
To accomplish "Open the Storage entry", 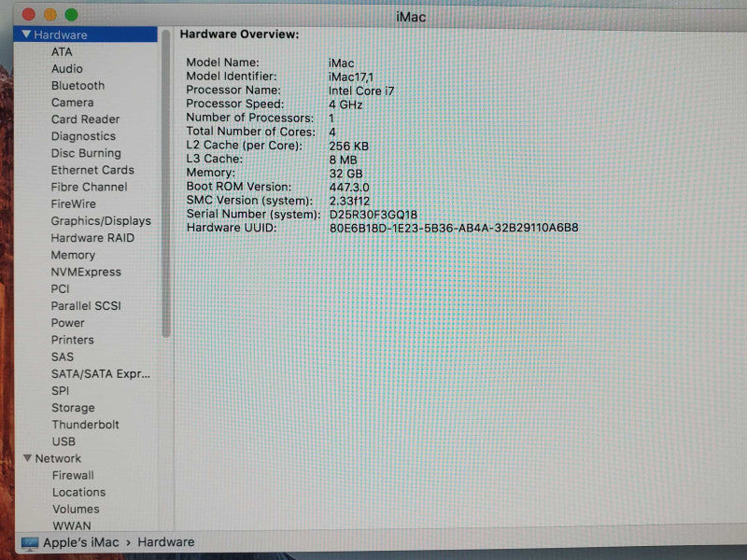I will (x=74, y=408).
